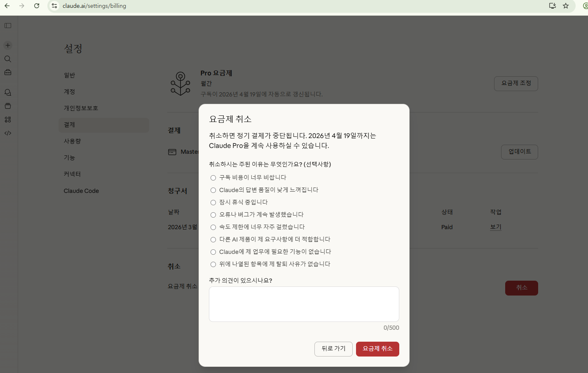Click the browser back arrow
This screenshot has height=373, width=588.
pos(7,6)
